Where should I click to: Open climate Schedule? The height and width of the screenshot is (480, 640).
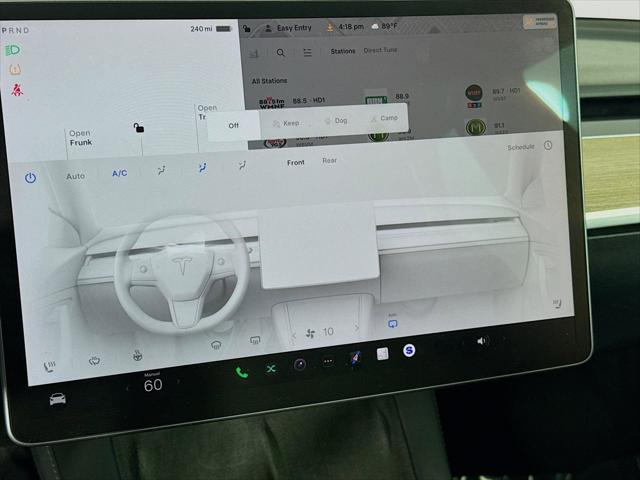(x=521, y=147)
